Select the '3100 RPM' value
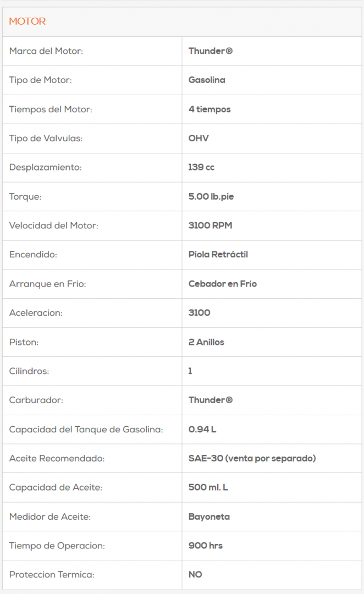The height and width of the screenshot is (594, 364). coord(211,226)
